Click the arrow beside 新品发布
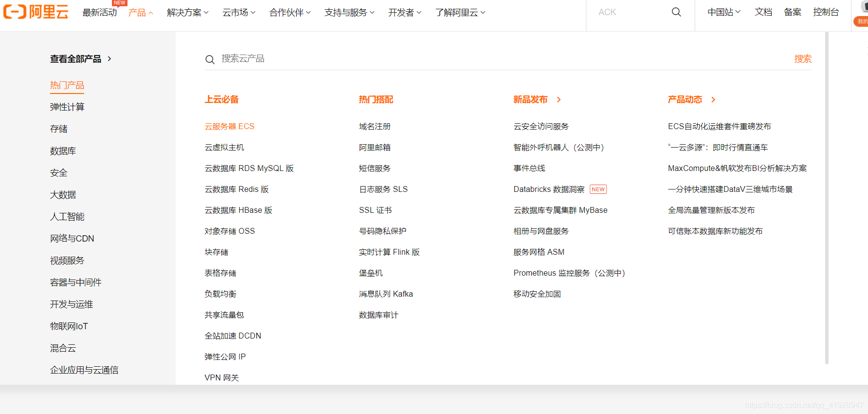The width and height of the screenshot is (868, 414). click(559, 99)
